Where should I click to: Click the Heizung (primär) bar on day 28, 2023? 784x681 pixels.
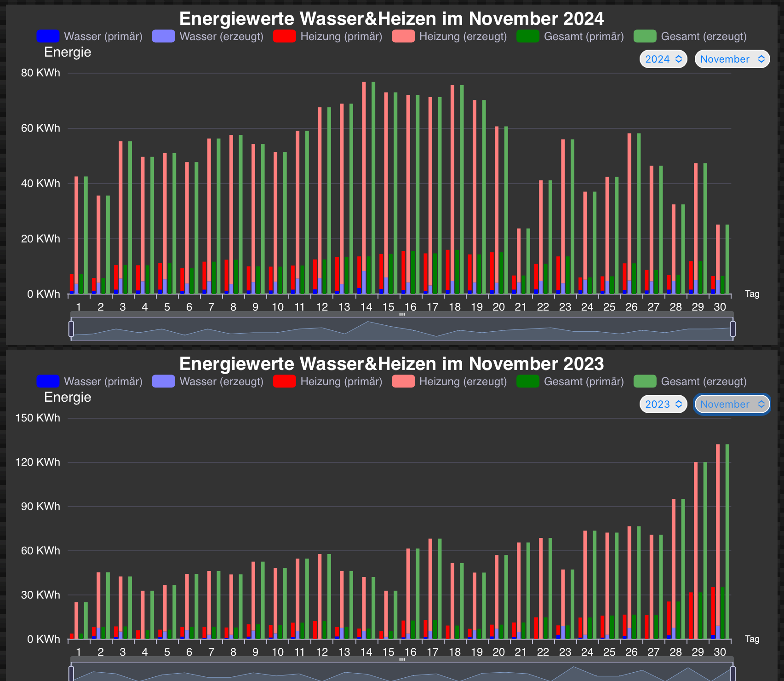669,618
